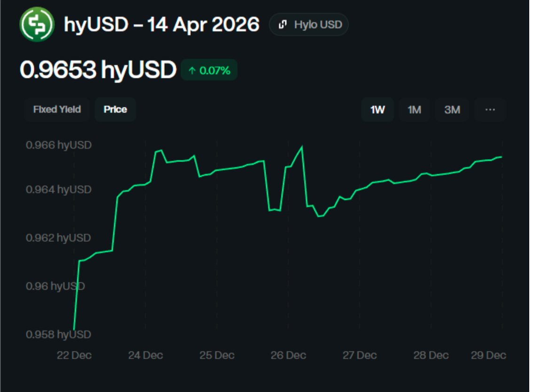533x392 pixels.
Task: Click the 26 Dec date label
Action: pyautogui.click(x=288, y=355)
